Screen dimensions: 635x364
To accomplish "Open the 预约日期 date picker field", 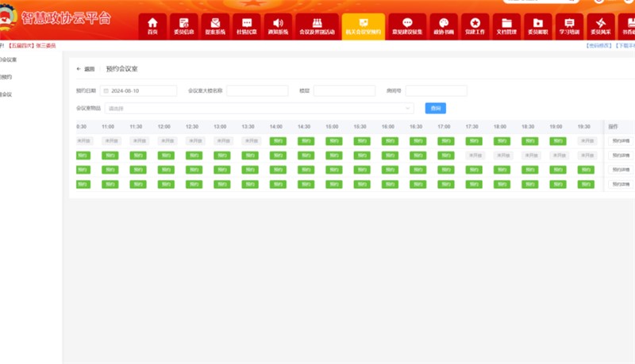I will (138, 91).
